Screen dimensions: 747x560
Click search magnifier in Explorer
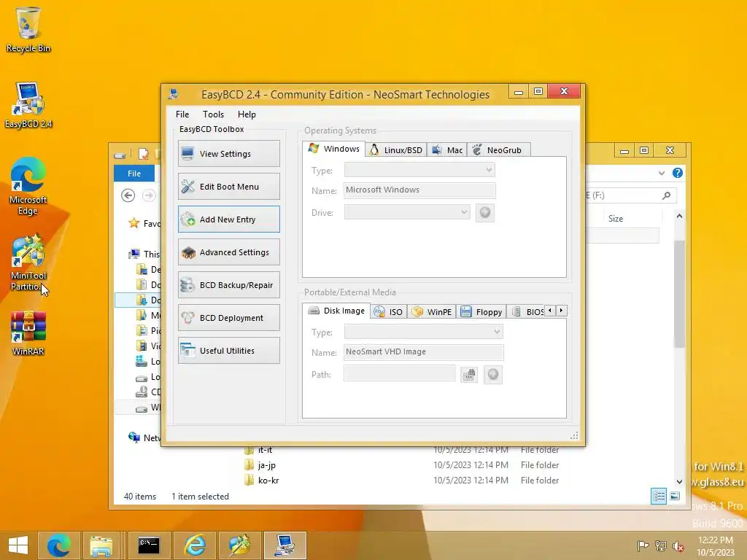point(667,195)
